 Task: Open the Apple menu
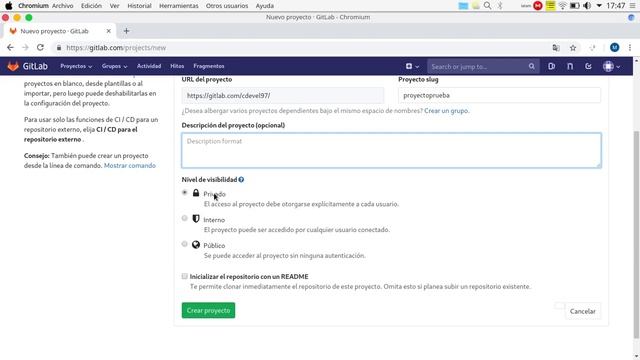(9, 6)
